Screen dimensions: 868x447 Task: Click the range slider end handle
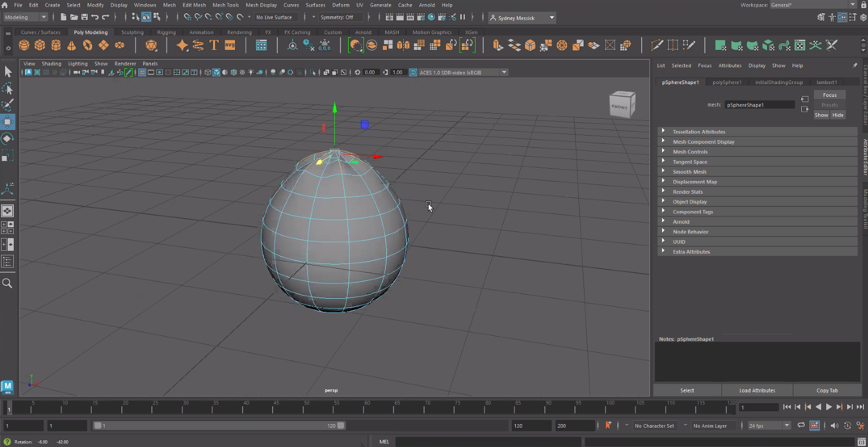(x=341, y=426)
